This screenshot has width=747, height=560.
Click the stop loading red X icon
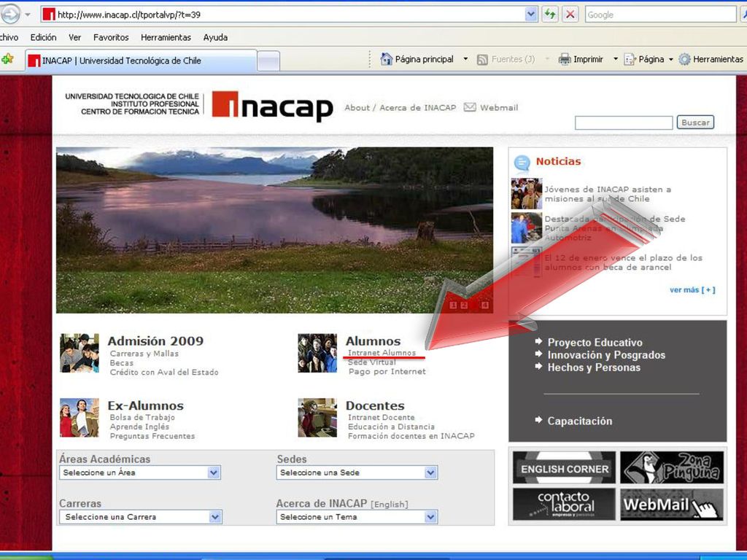pos(570,15)
